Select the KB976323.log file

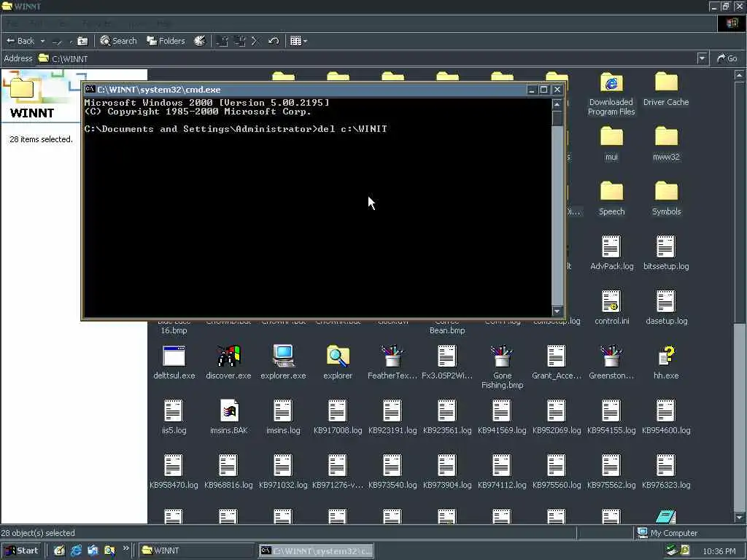point(666,472)
